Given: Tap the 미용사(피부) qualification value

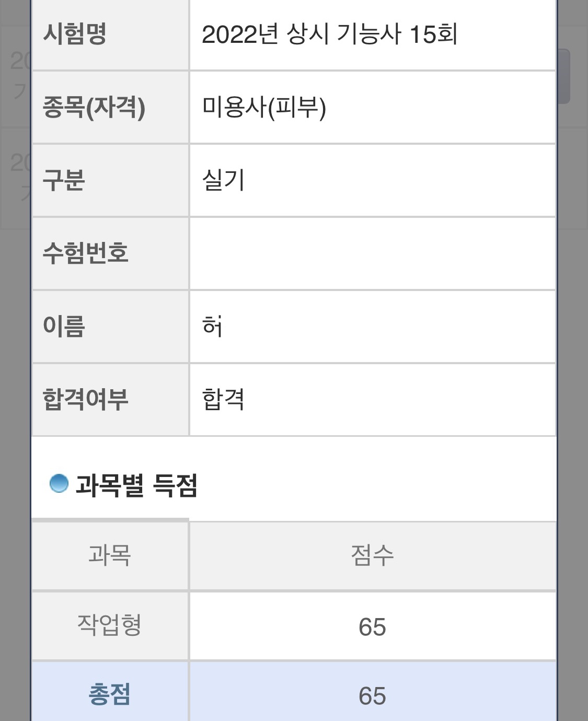Looking at the screenshot, I should [264, 108].
